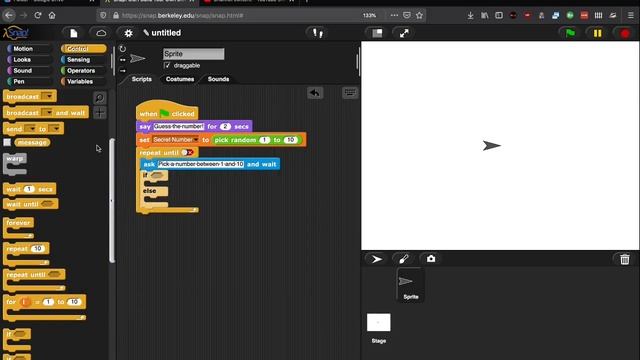Toggle the draggable checkbox
This screenshot has height=360, width=640.
tap(167, 65)
